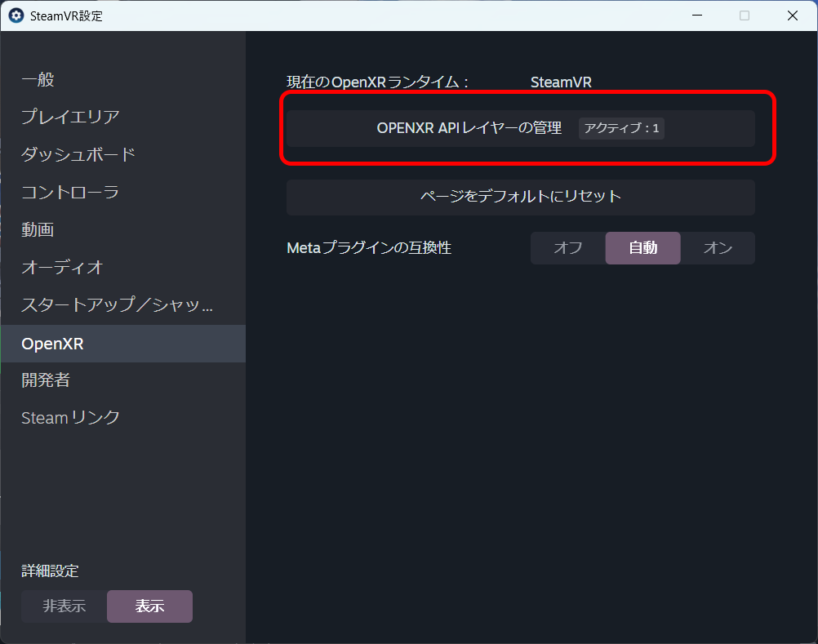Select the OpenXR sidebar entry

pos(122,344)
